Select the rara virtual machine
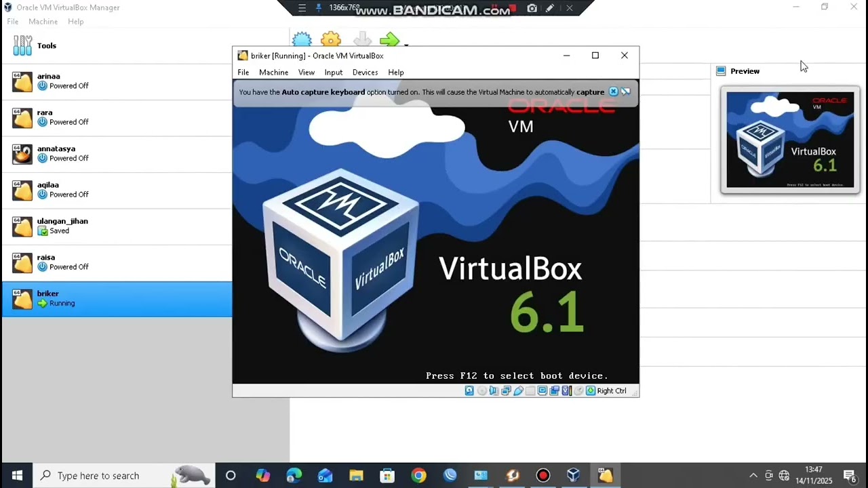 (117, 117)
